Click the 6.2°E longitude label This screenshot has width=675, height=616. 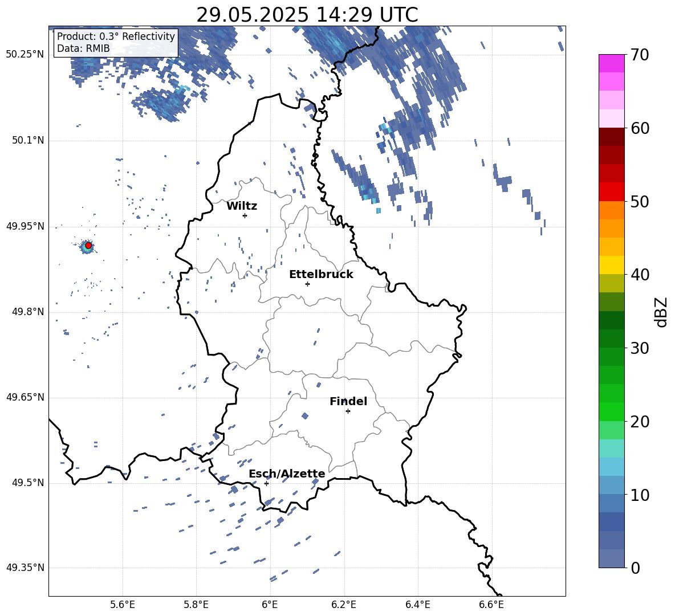pos(344,605)
